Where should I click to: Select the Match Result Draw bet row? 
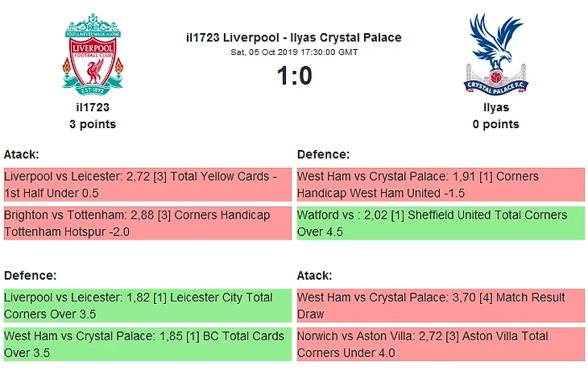(440, 306)
